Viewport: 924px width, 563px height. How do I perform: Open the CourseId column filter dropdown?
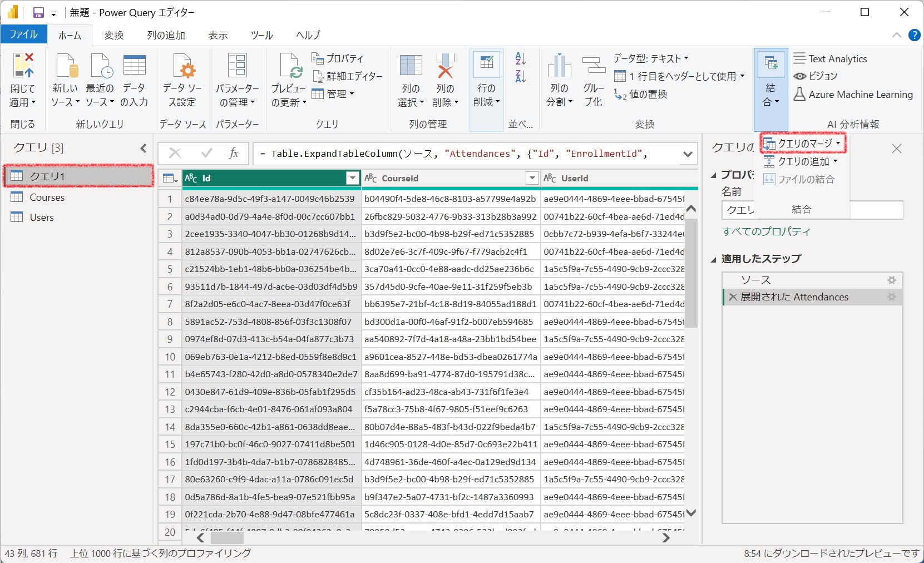coord(532,178)
